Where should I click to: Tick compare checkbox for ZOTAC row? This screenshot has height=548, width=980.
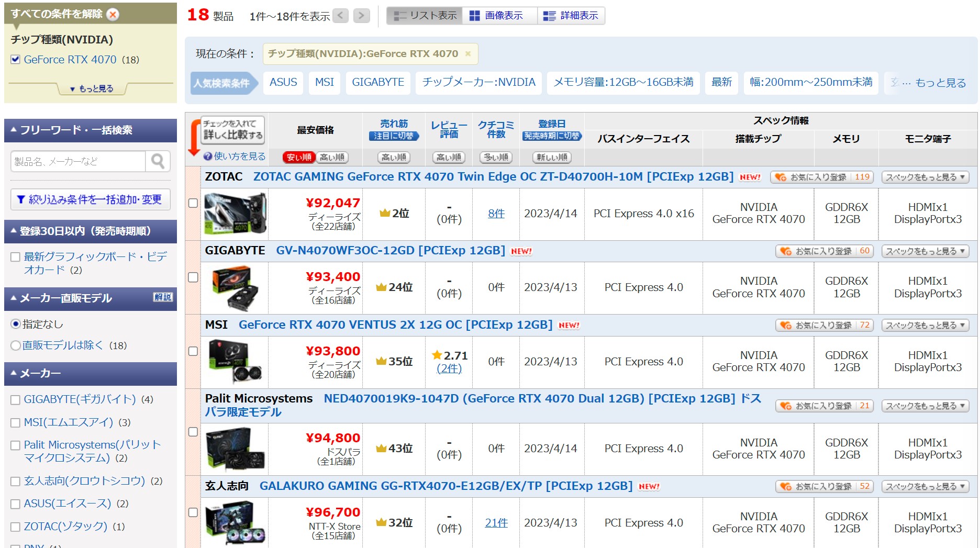click(193, 203)
